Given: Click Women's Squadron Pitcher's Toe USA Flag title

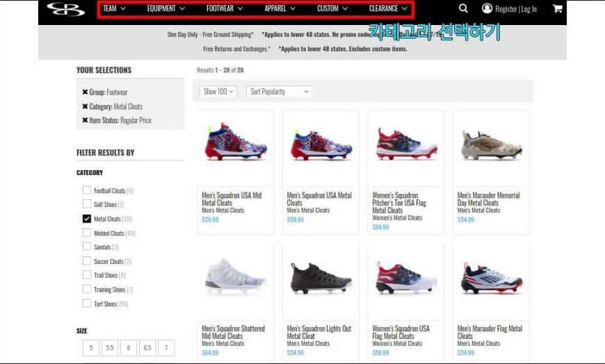Looking at the screenshot, I should coord(399,203).
